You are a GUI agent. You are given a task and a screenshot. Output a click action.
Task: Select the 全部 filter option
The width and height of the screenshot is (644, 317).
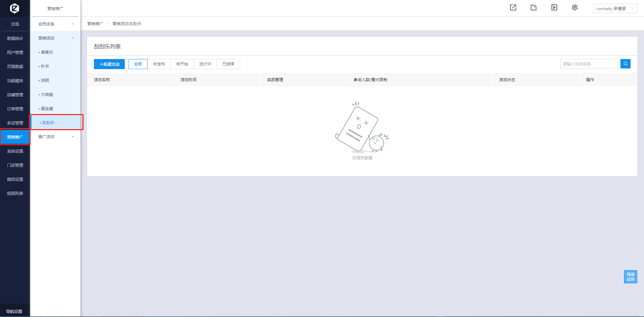tap(138, 64)
